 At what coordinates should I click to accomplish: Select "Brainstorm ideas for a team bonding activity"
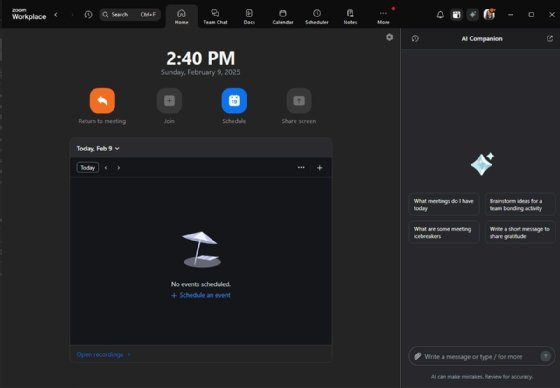(520, 205)
